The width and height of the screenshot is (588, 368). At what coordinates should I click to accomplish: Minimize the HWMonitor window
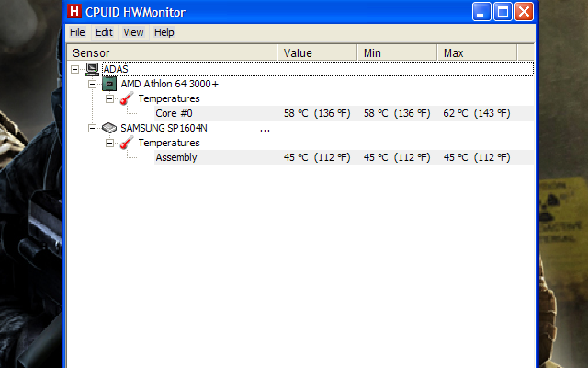tap(481, 12)
